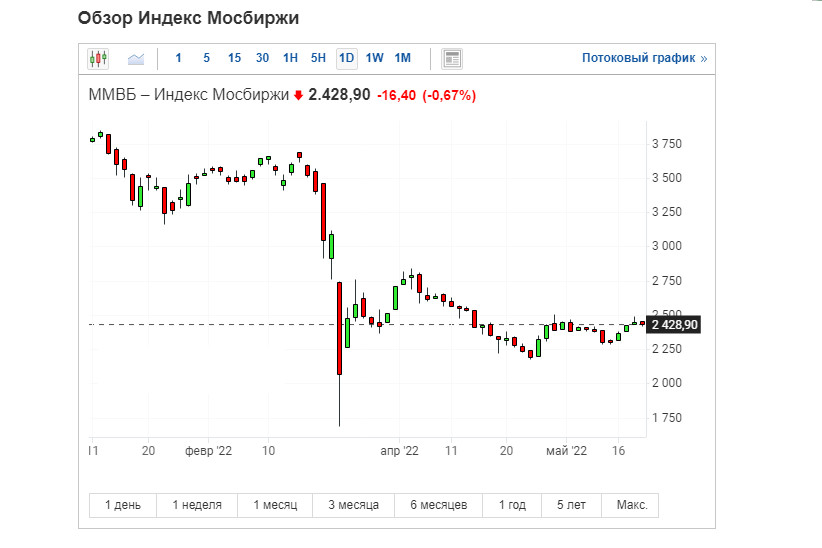Click the -16,40 change value
This screenshot has height=548, width=822.
point(396,95)
